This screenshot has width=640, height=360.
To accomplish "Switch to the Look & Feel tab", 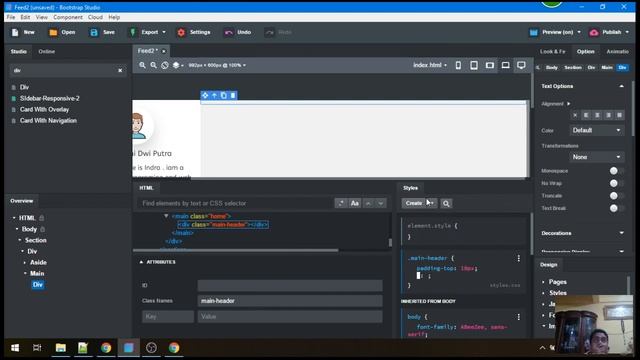I will click(x=552, y=51).
